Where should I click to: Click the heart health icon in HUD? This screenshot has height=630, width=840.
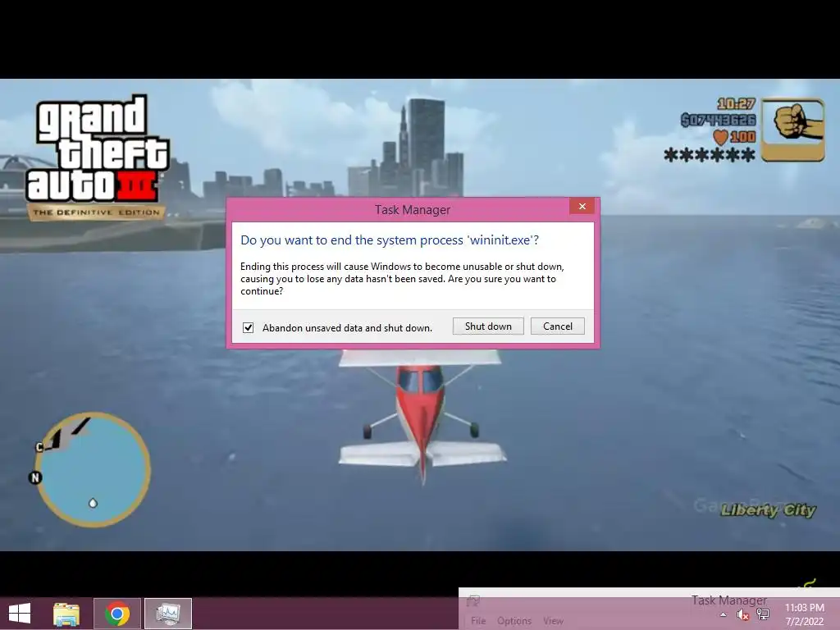[x=721, y=137]
